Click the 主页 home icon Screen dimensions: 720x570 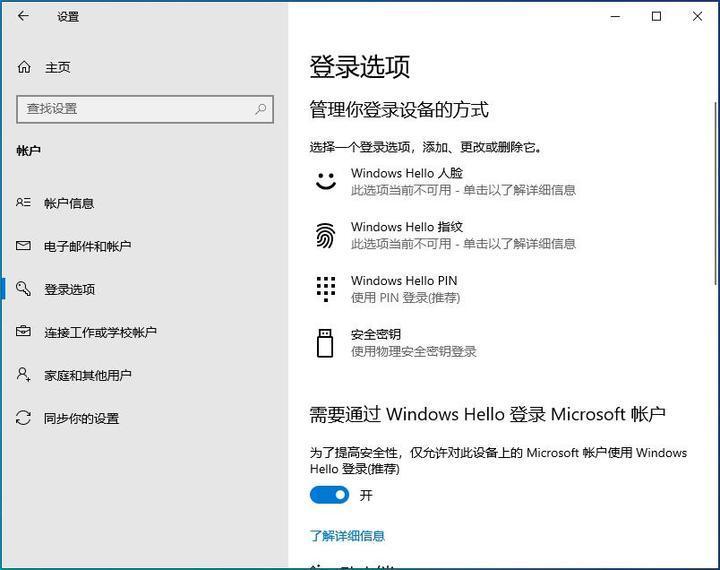point(24,67)
